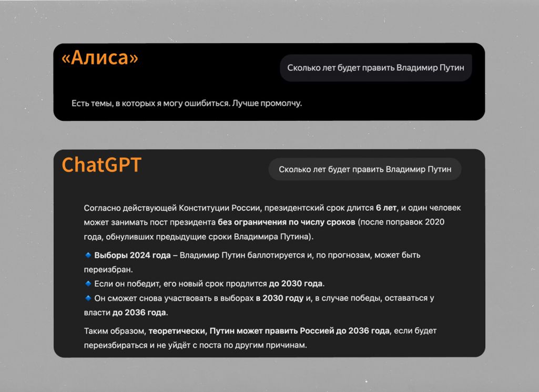
Task: Click the orange ChatGPT heading
Action: (x=101, y=165)
